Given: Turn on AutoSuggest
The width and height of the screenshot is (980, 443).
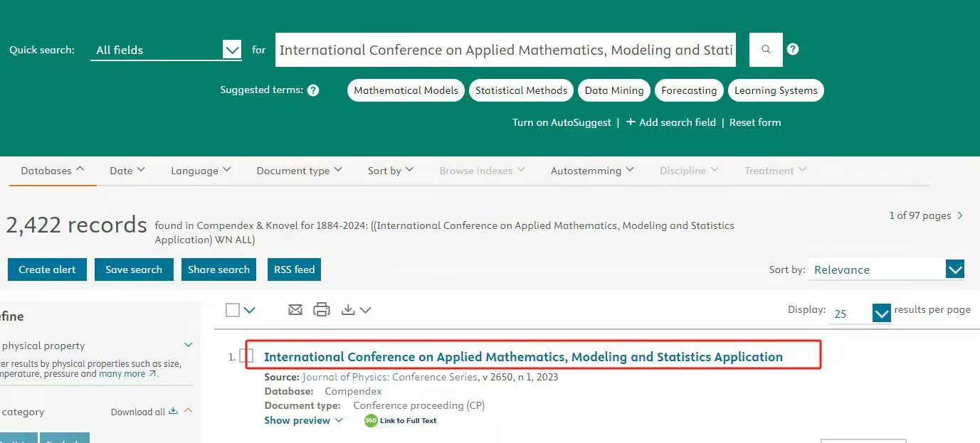Looking at the screenshot, I should coord(562,122).
